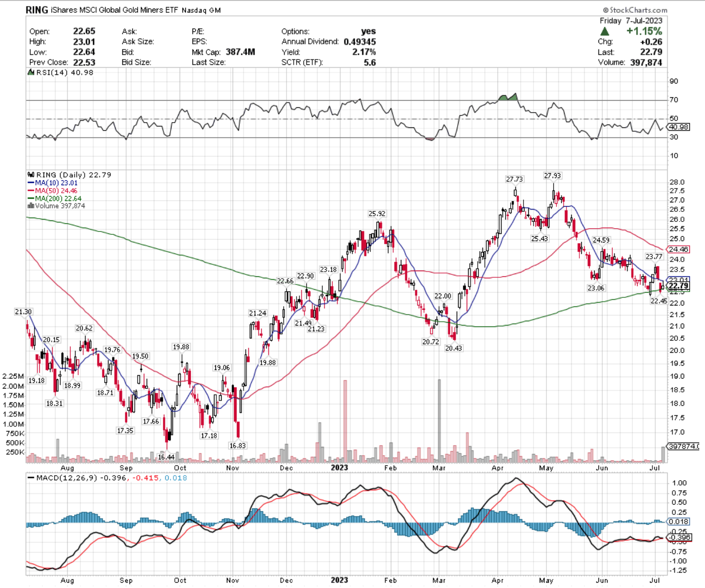705x588 pixels.
Task: Click the 21.30 starting price annotation
Action: (23, 312)
